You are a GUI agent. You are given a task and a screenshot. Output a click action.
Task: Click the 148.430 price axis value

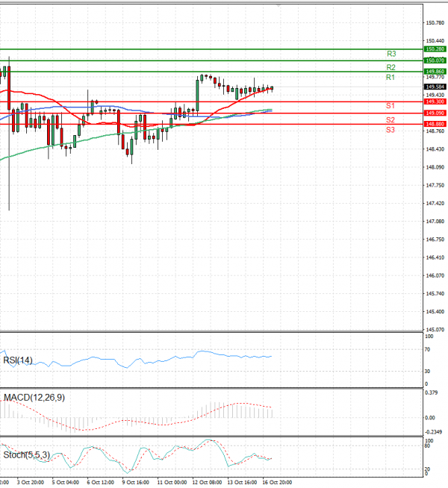(x=435, y=149)
